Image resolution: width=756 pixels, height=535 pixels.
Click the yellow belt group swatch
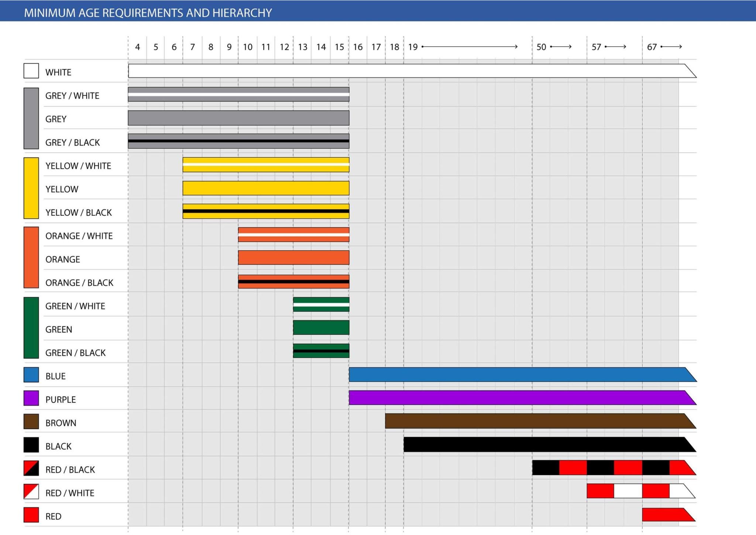tap(31, 188)
